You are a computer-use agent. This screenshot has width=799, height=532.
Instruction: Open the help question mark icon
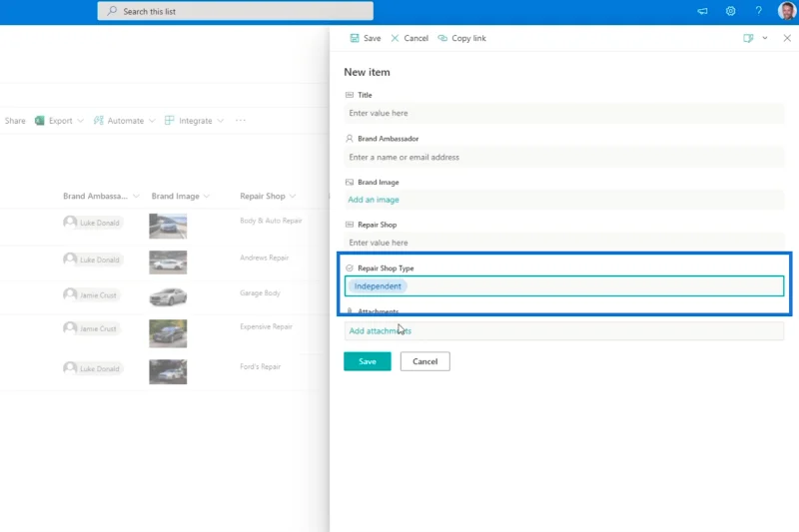[x=758, y=11]
